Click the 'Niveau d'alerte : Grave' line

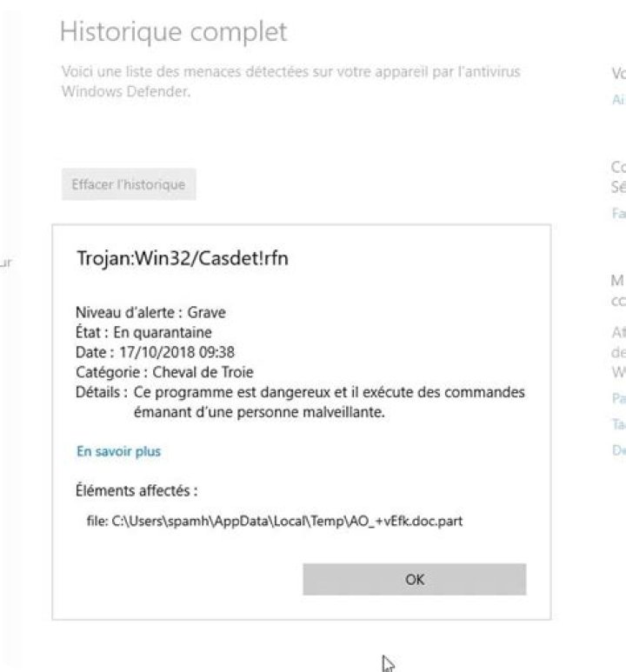[151, 312]
